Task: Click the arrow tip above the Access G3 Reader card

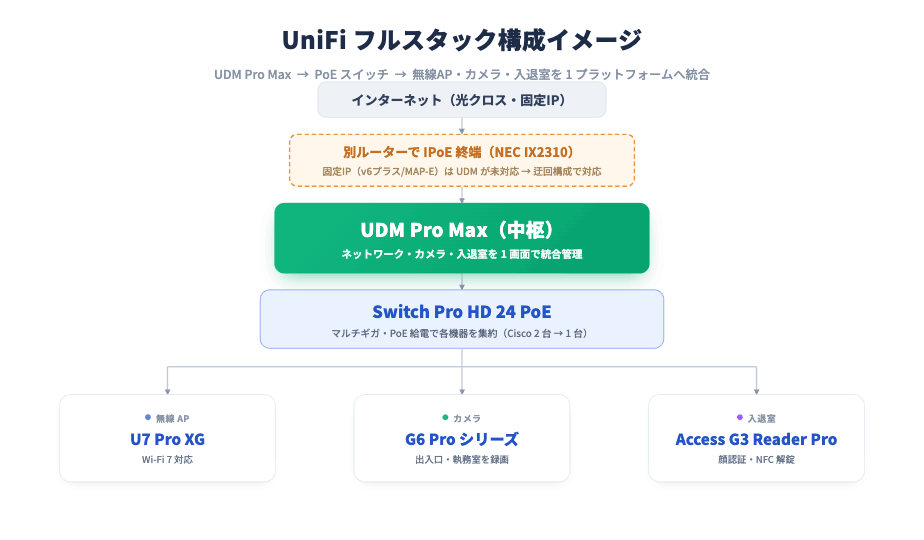Action: [757, 391]
